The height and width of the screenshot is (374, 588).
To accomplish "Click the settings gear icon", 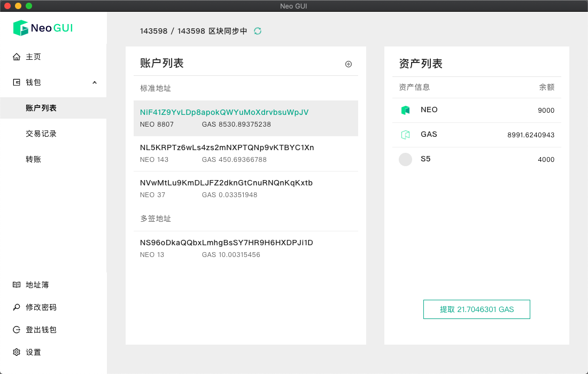I will click(17, 352).
